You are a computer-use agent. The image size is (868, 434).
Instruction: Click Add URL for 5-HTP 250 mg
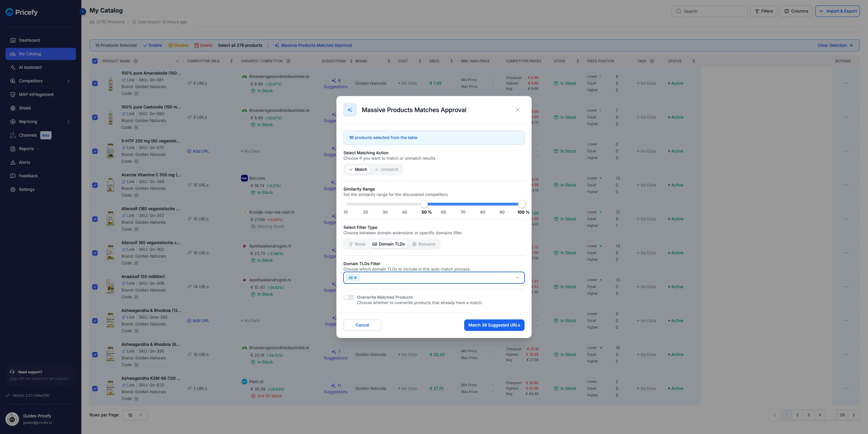pos(198,151)
